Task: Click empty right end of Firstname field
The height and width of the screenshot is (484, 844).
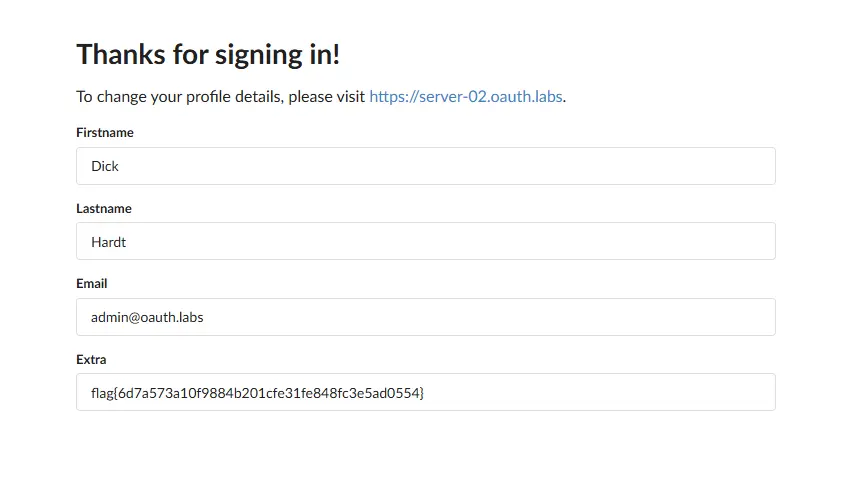Action: tap(700, 166)
